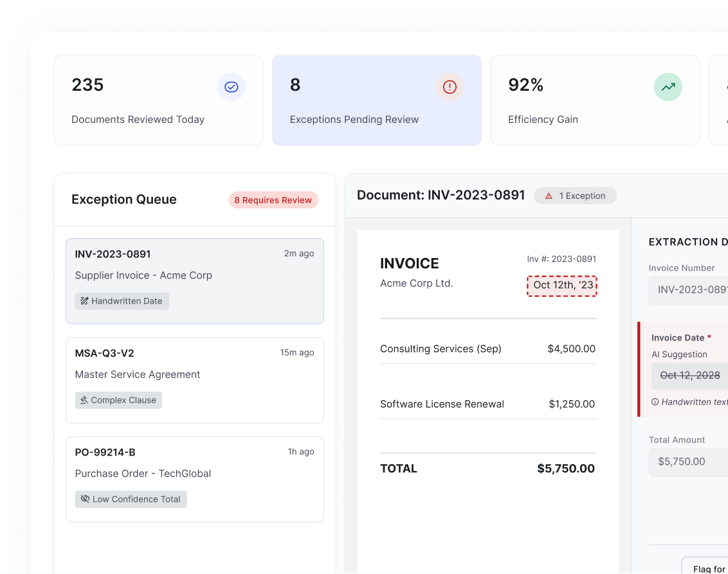Click the 15m ago timestamp

[x=297, y=353]
